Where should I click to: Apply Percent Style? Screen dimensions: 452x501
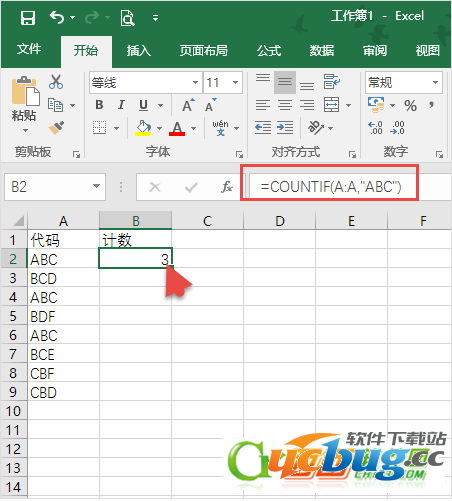410,106
